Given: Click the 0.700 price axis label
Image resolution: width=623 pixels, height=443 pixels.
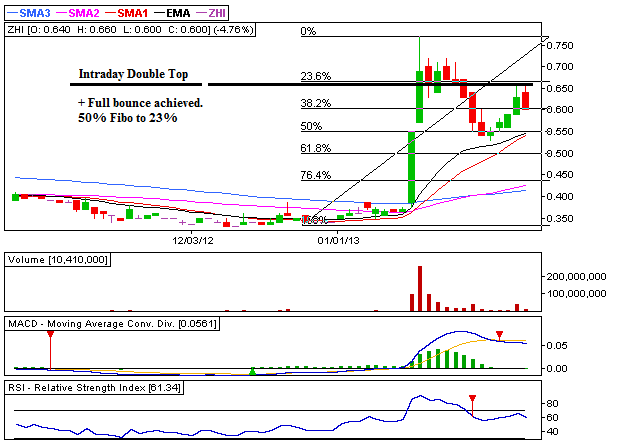Looking at the screenshot, I should 560,67.
